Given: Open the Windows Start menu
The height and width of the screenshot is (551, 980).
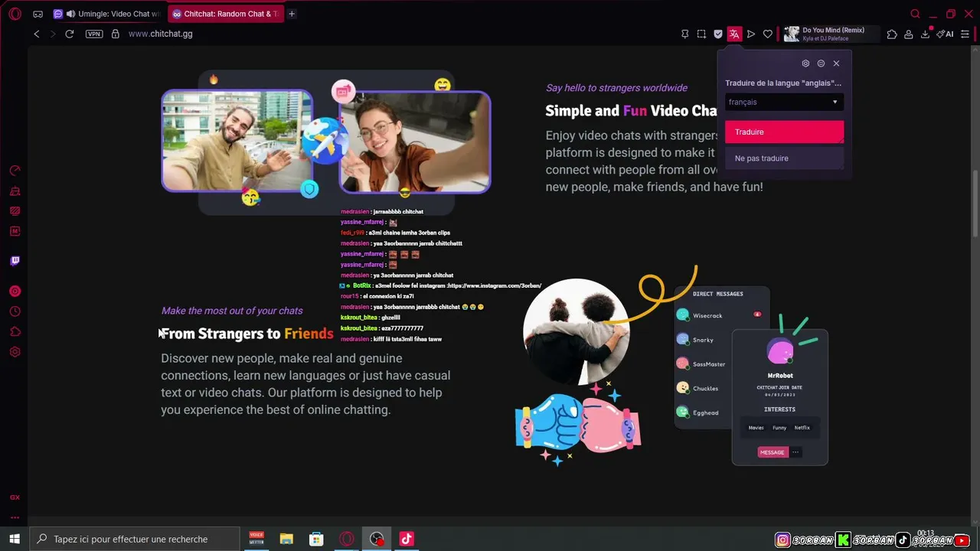Looking at the screenshot, I should click(x=15, y=539).
